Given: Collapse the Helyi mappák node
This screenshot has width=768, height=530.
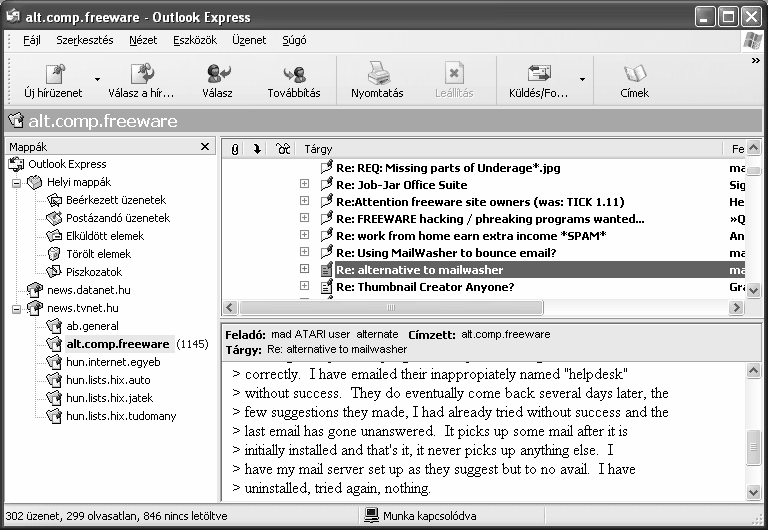Looking at the screenshot, I should coord(17,183).
